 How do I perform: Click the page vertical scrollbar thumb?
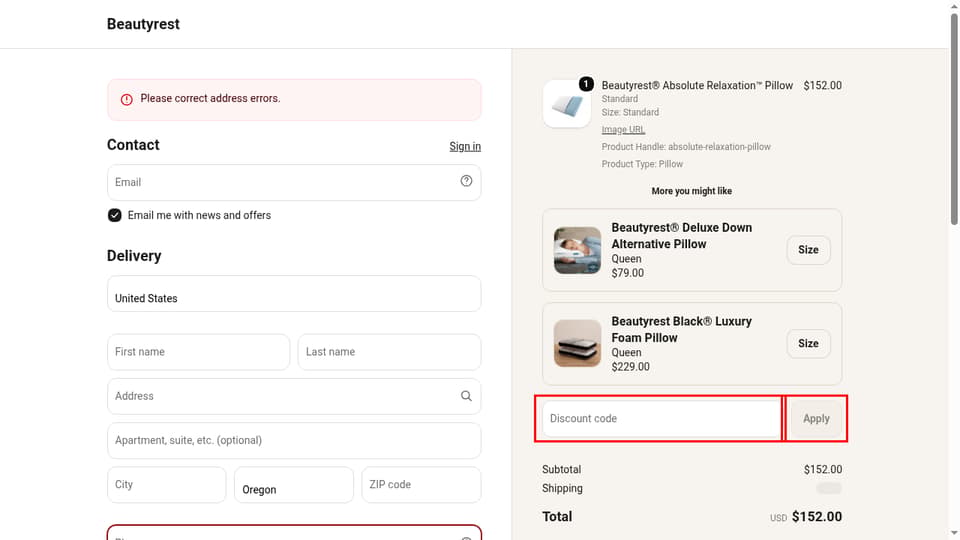[x=954, y=119]
